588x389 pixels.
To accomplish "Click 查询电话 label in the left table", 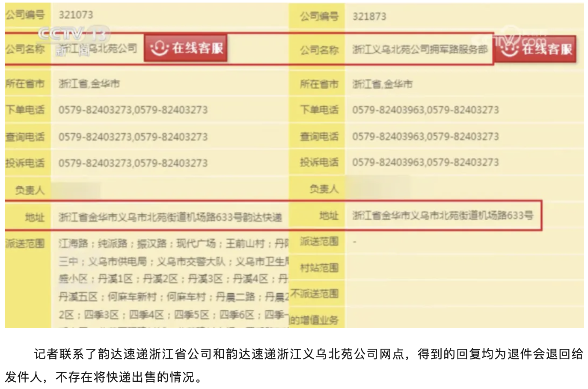I will pos(25,137).
